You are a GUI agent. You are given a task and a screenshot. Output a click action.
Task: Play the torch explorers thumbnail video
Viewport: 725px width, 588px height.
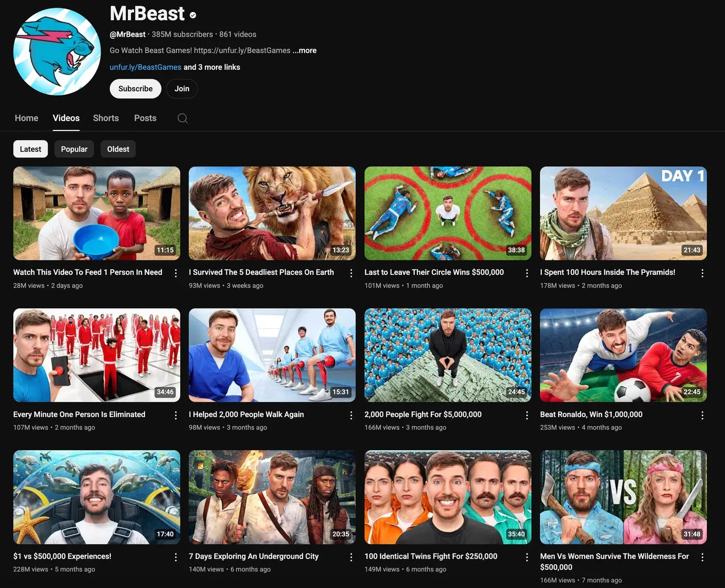[x=272, y=497]
